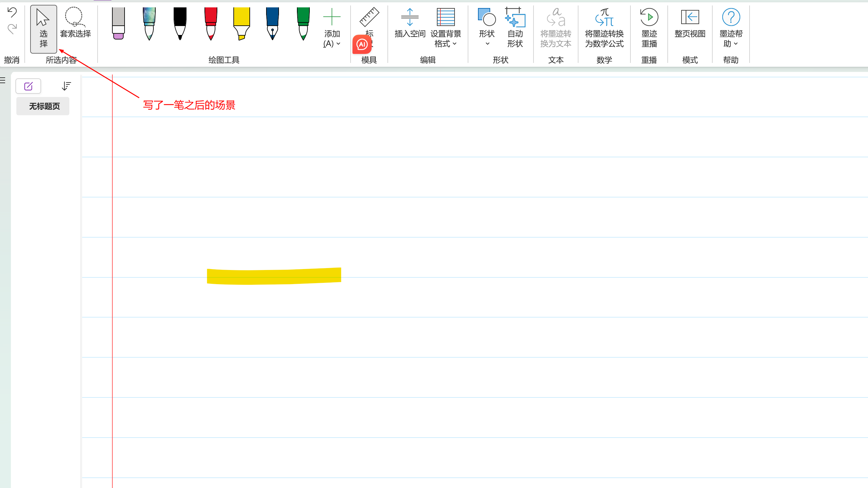Click the sort pages icon
The image size is (868, 488).
[x=66, y=86]
